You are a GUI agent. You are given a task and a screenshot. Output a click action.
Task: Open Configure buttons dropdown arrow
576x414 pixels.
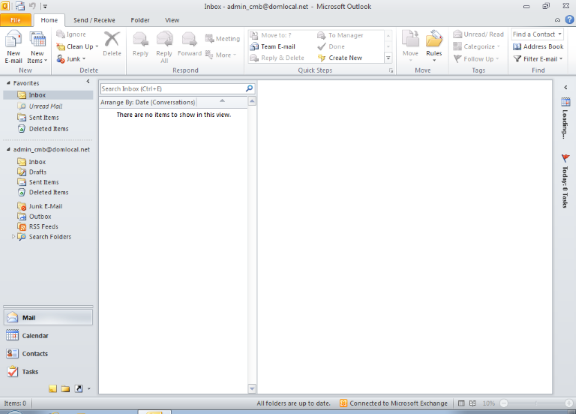89,389
